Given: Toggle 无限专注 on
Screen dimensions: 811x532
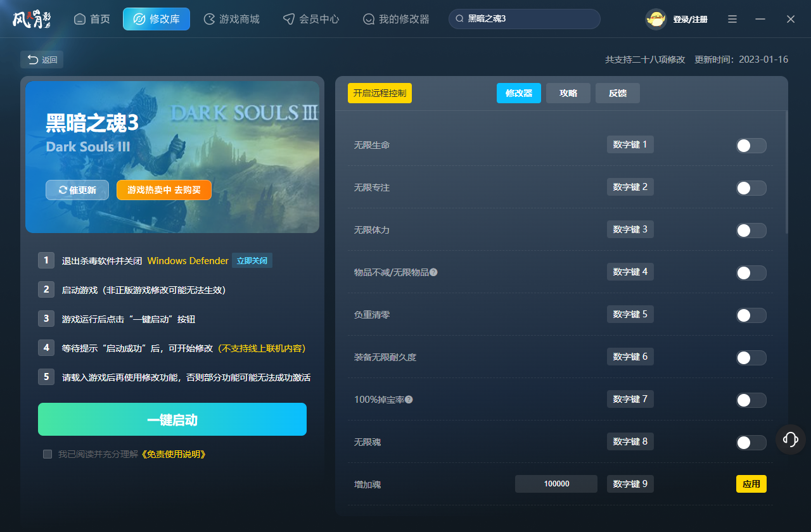Looking at the screenshot, I should point(751,187).
